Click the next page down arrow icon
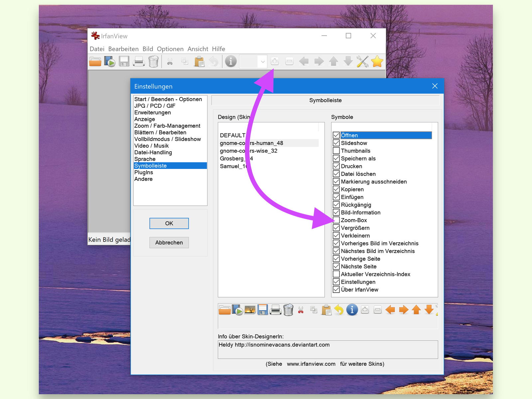The height and width of the screenshot is (399, 532). point(348,61)
